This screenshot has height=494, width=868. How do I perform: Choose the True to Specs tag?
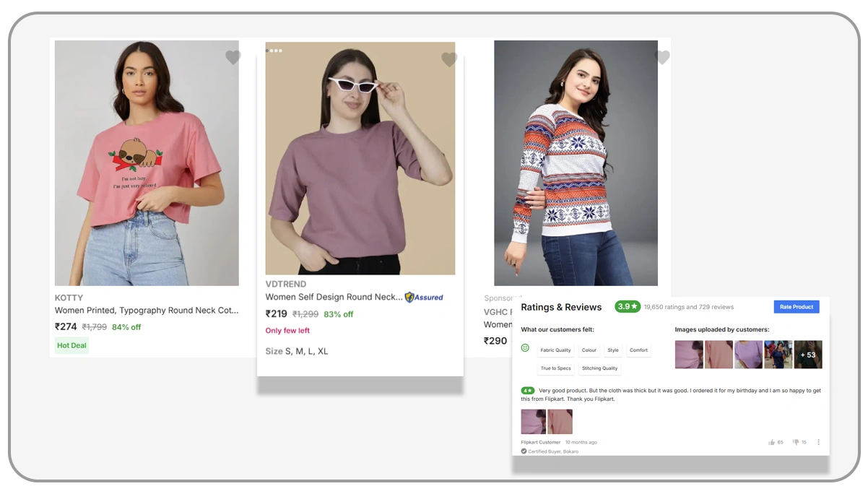555,368
